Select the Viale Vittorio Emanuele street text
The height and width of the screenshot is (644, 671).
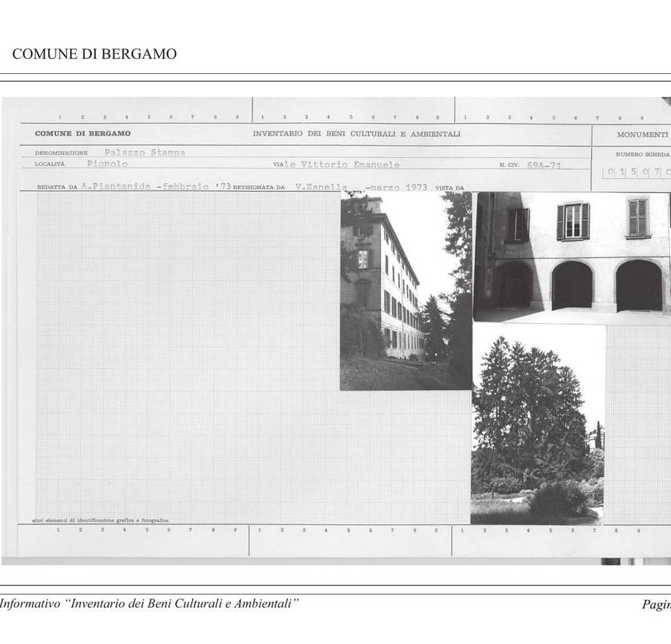pyautogui.click(x=336, y=164)
